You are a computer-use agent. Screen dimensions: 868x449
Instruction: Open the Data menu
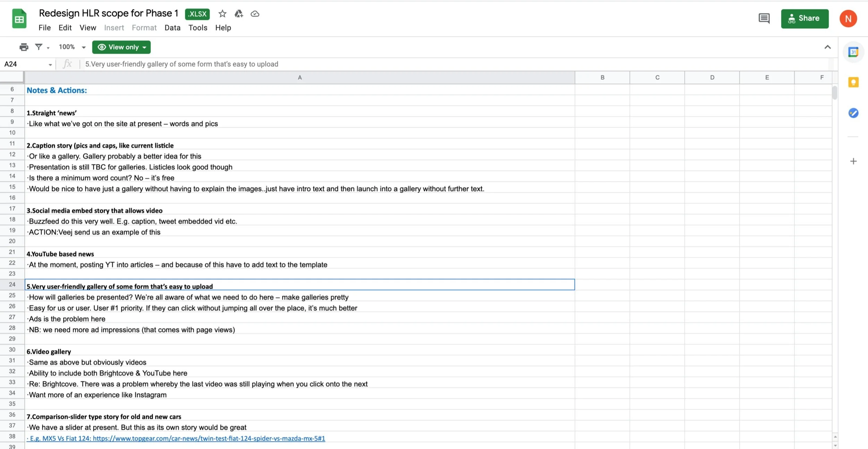tap(172, 28)
